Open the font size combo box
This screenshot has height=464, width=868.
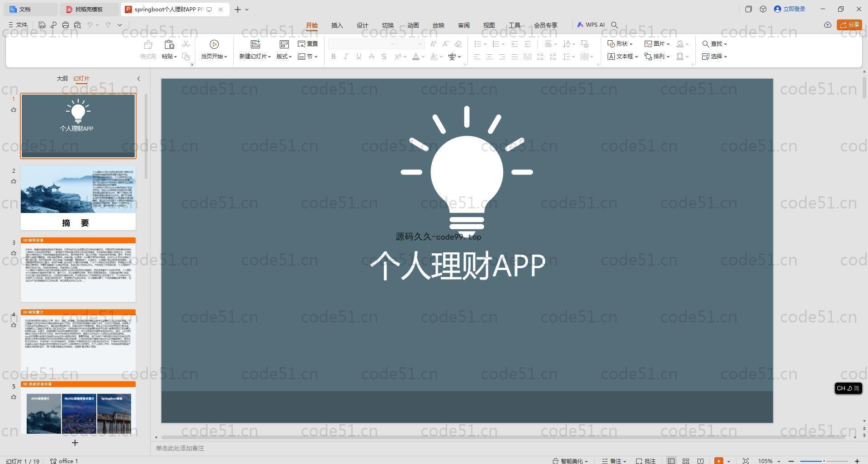[411, 44]
